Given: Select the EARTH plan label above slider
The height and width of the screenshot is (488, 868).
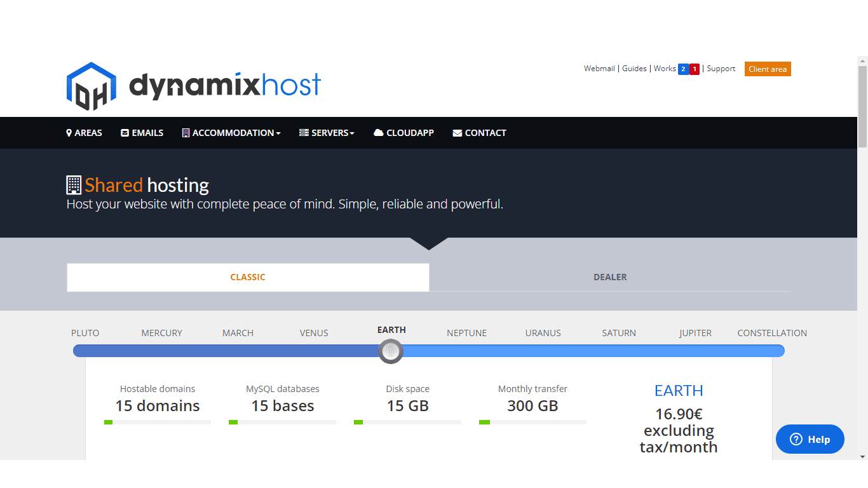Looking at the screenshot, I should [x=391, y=330].
